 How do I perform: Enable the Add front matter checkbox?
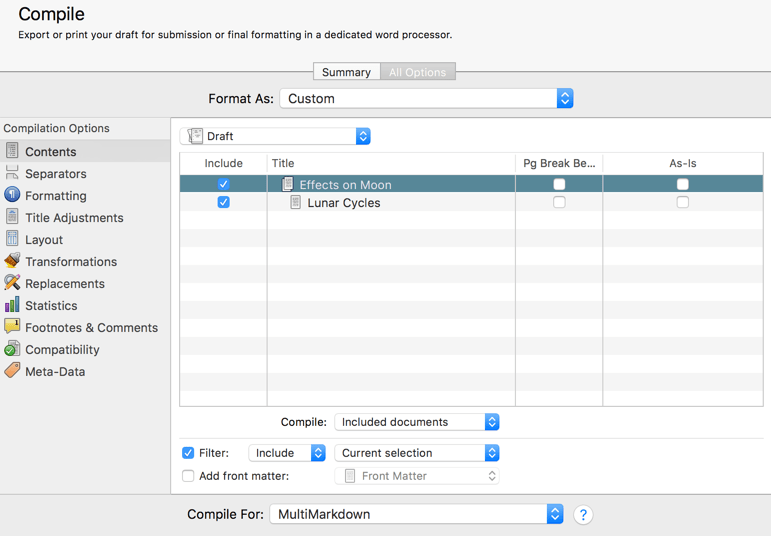(188, 476)
